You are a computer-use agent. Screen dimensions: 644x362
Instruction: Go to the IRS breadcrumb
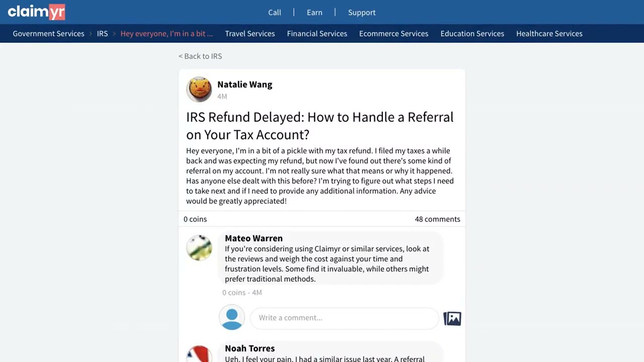pos(102,34)
